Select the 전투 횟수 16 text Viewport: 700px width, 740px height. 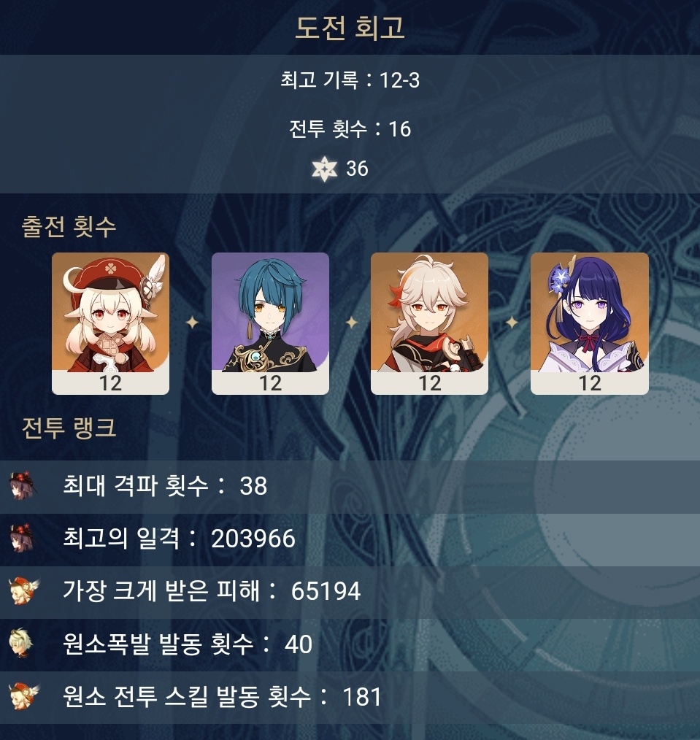tap(350, 129)
